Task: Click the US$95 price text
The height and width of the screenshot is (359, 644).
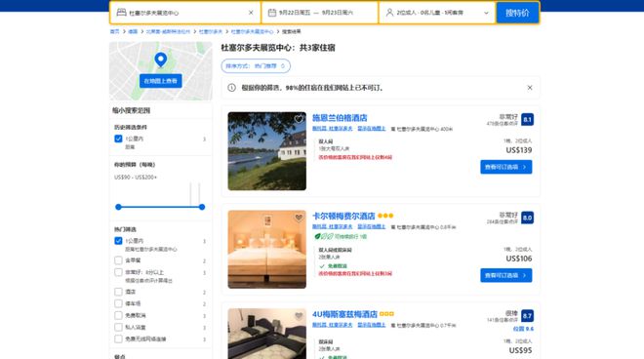Action: point(520,350)
